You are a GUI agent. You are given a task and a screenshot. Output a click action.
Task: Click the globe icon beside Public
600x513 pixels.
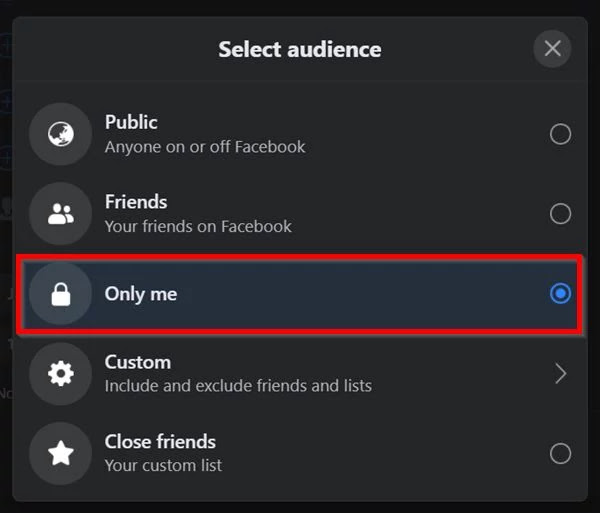click(60, 134)
